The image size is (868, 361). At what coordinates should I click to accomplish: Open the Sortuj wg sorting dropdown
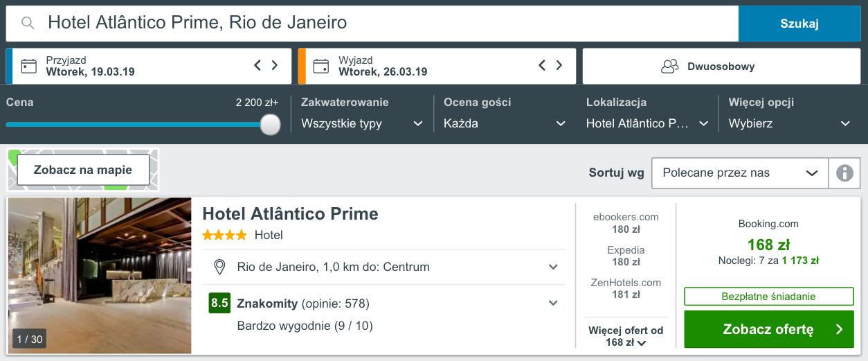tap(740, 173)
